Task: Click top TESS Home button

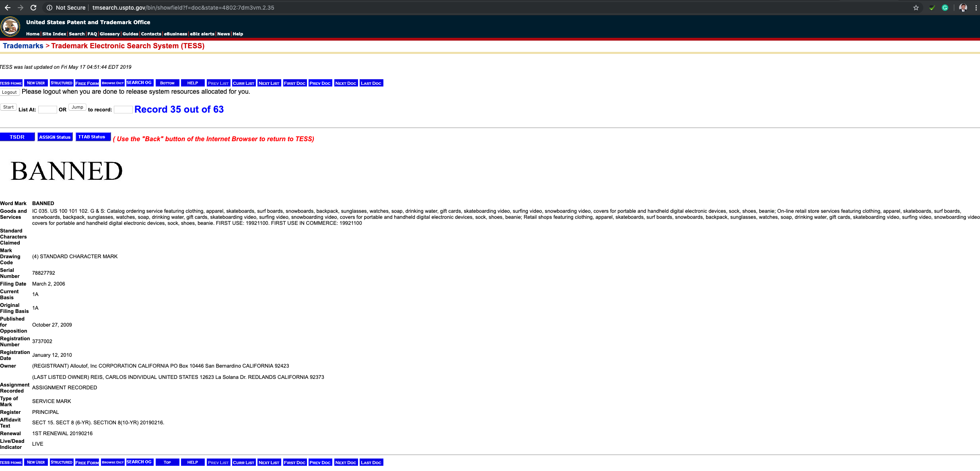Action: tap(11, 83)
